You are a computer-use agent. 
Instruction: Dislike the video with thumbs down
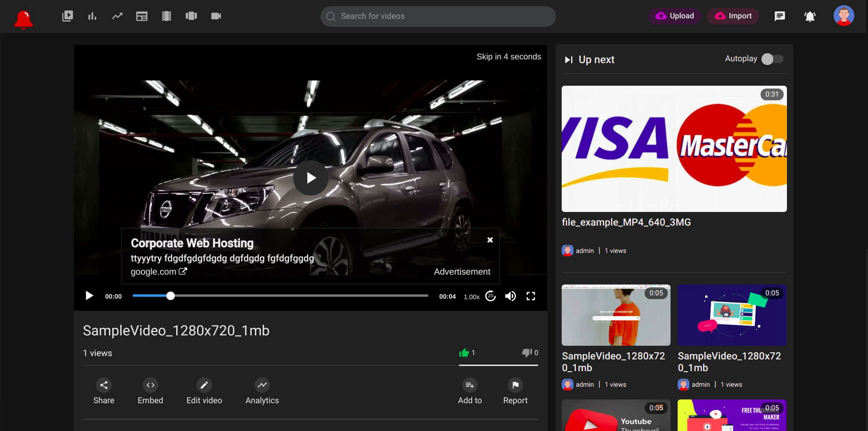[x=527, y=353]
